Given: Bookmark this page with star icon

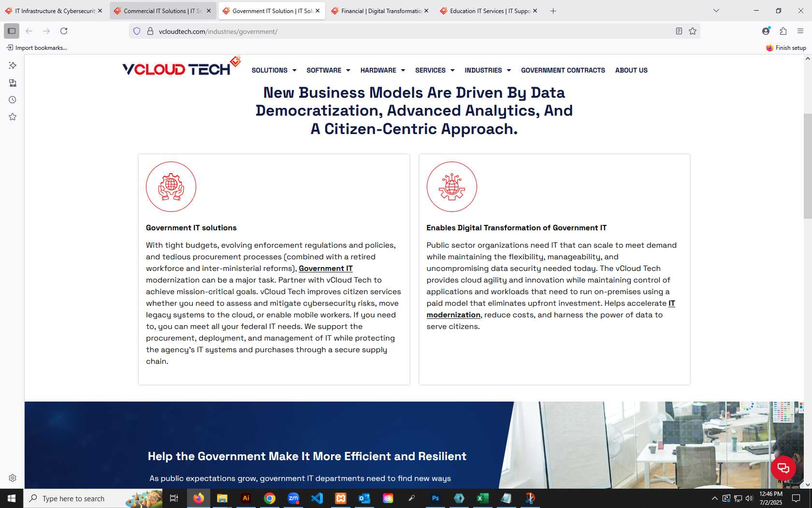Looking at the screenshot, I should pos(693,31).
